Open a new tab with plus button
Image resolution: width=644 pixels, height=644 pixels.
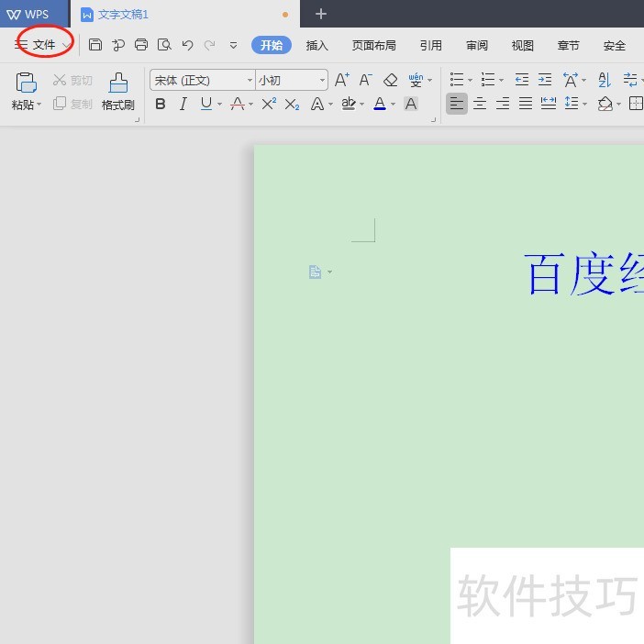click(x=321, y=14)
